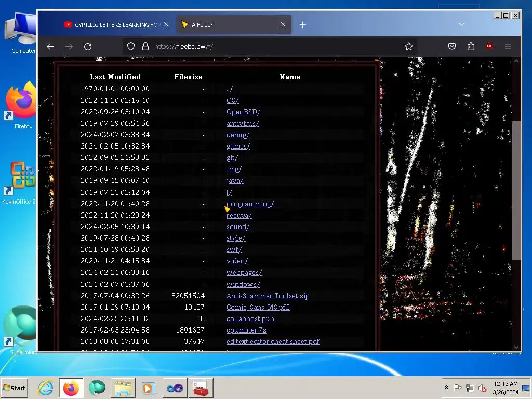The width and height of the screenshot is (532, 399).
Task: Open the debug/ folder link
Action: pyautogui.click(x=238, y=135)
